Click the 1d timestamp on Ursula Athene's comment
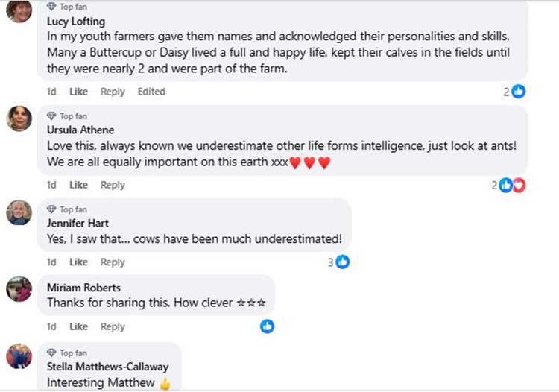Screen dimensions: 559x392 pos(51,185)
